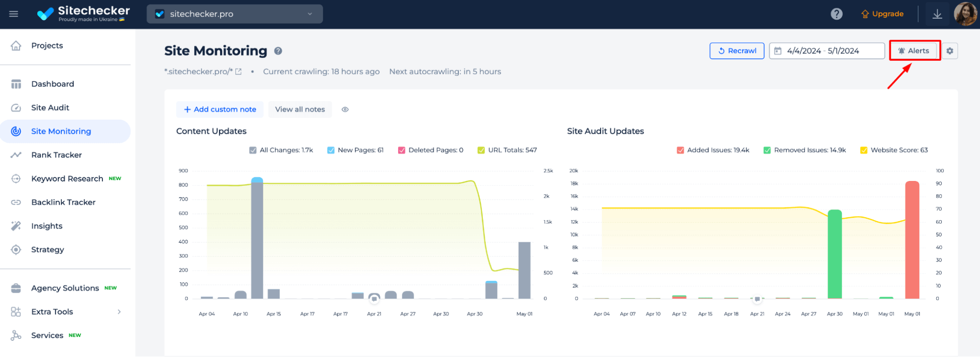This screenshot has width=980, height=357.
Task: Click the note marker on Content Updates chart
Action: pyautogui.click(x=374, y=298)
